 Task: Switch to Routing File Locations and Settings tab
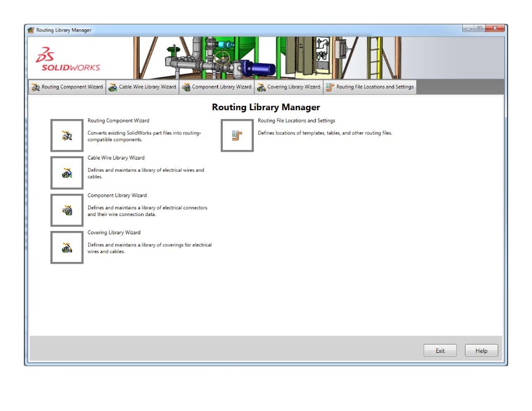370,87
